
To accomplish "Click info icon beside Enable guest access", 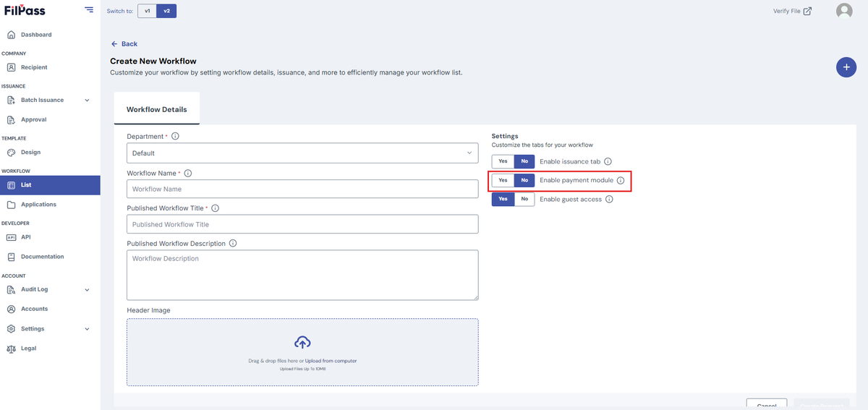I will point(609,200).
